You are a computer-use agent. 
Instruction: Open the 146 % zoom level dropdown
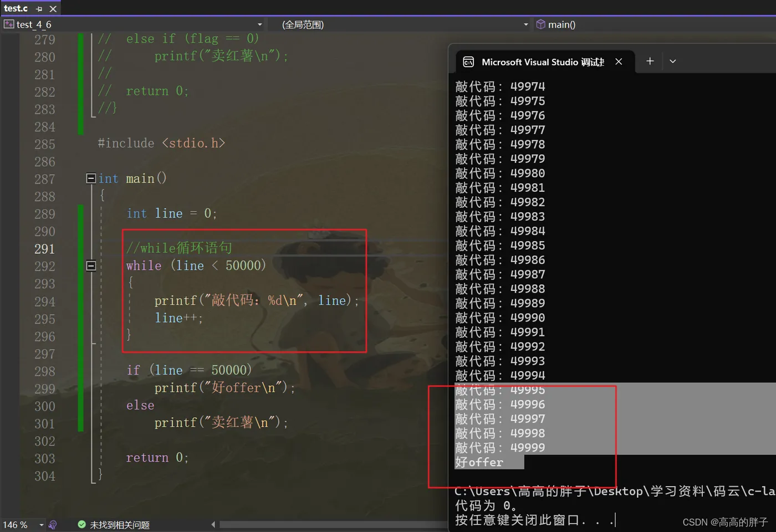(x=42, y=525)
